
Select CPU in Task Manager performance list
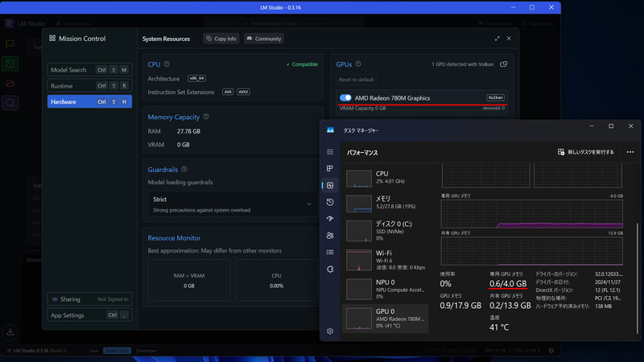click(386, 178)
